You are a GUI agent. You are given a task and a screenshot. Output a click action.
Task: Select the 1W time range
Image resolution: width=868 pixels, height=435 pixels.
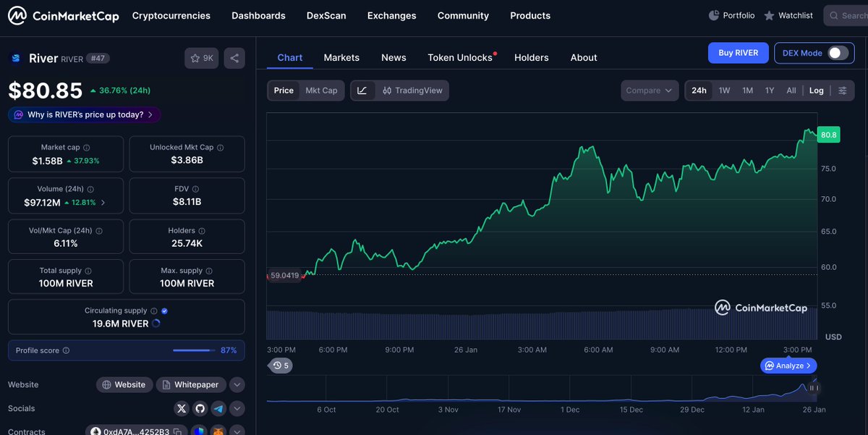click(x=724, y=90)
